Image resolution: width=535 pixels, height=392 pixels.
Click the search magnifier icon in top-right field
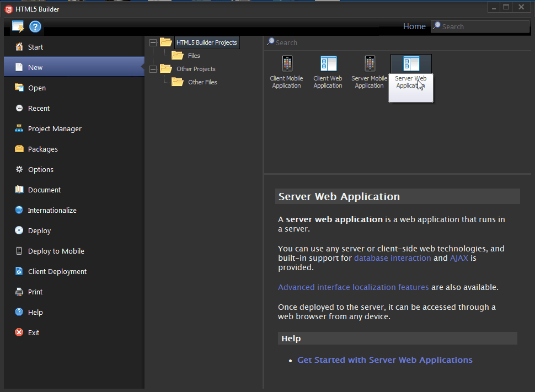[436, 26]
